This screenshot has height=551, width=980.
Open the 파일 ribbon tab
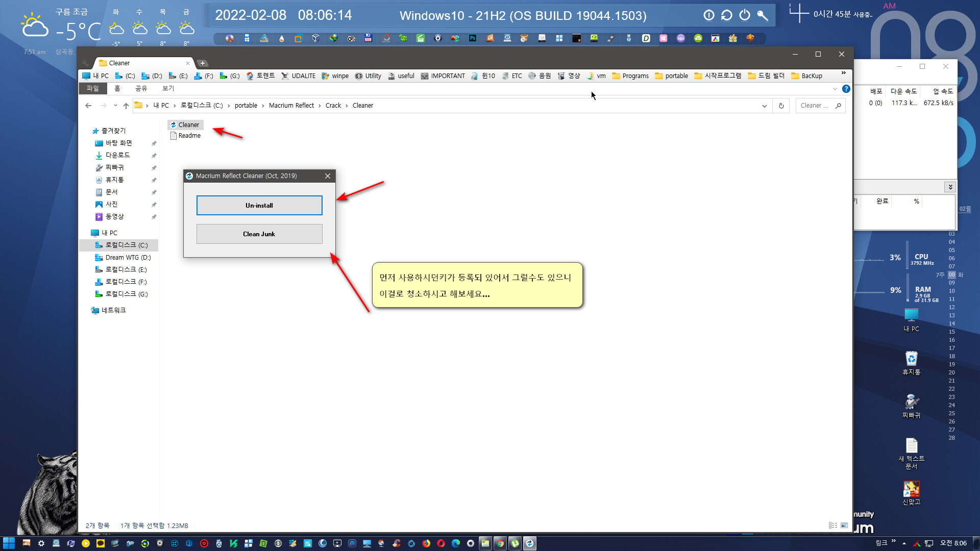pos(92,88)
